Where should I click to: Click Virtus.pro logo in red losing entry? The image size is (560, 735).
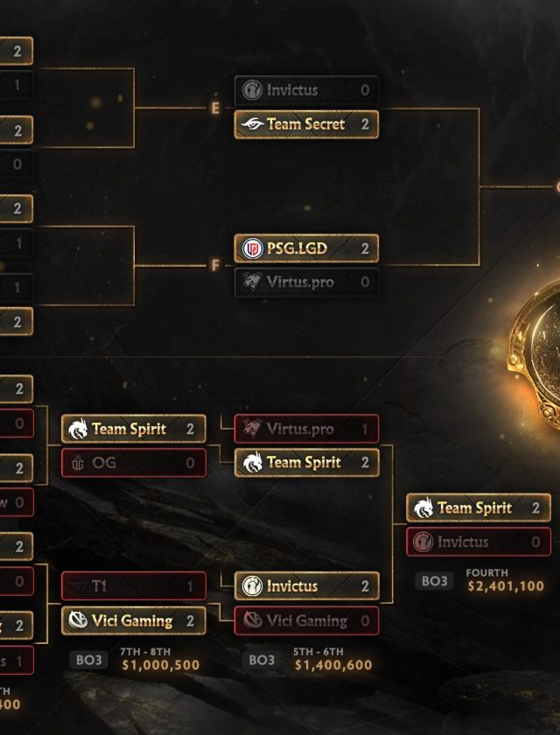pos(252,429)
